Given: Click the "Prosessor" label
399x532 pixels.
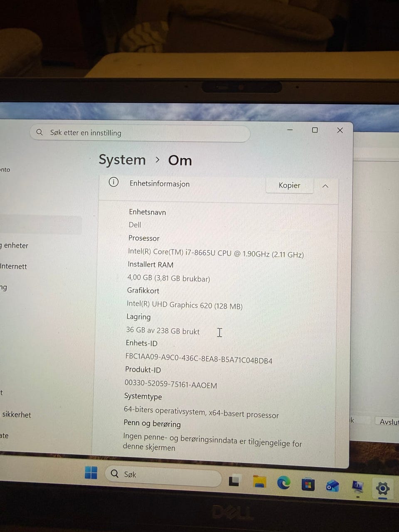Looking at the screenshot, I should pos(144,238).
